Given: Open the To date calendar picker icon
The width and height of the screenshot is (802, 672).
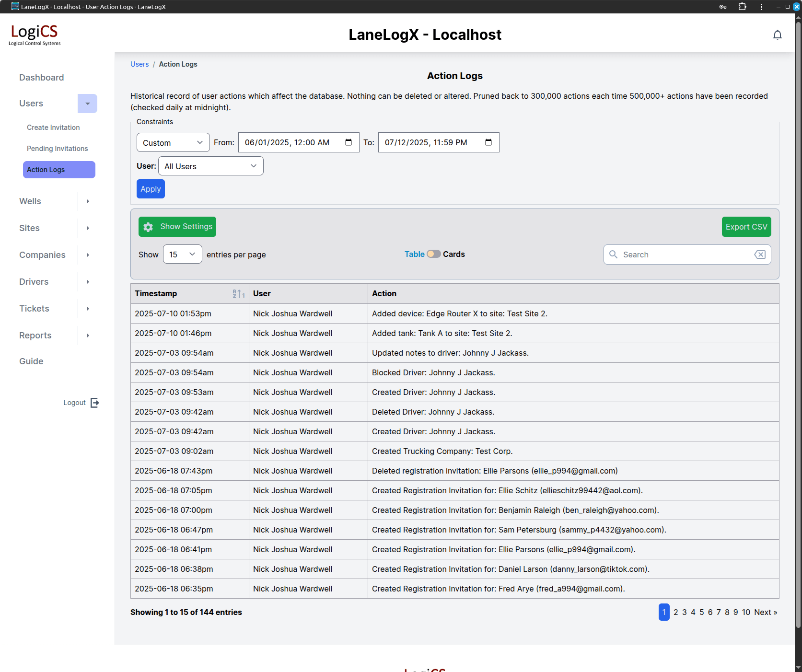Looking at the screenshot, I should point(488,142).
